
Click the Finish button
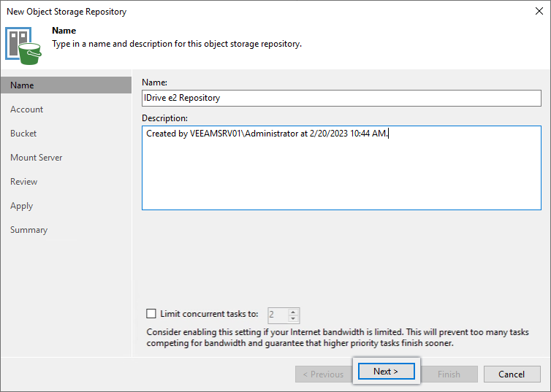[x=449, y=374]
